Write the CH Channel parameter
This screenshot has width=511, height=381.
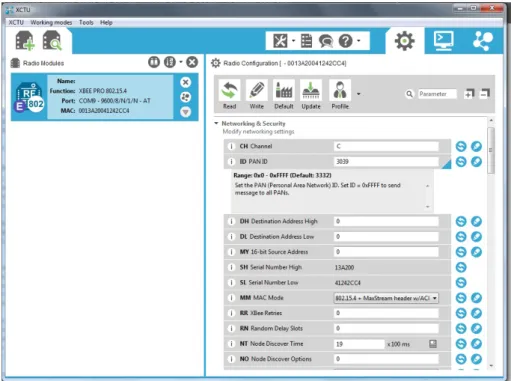pos(476,146)
